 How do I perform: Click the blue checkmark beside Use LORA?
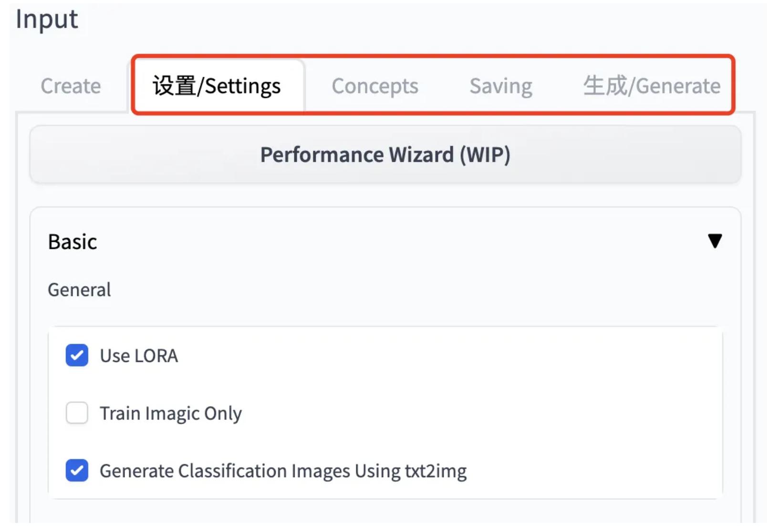click(x=77, y=356)
